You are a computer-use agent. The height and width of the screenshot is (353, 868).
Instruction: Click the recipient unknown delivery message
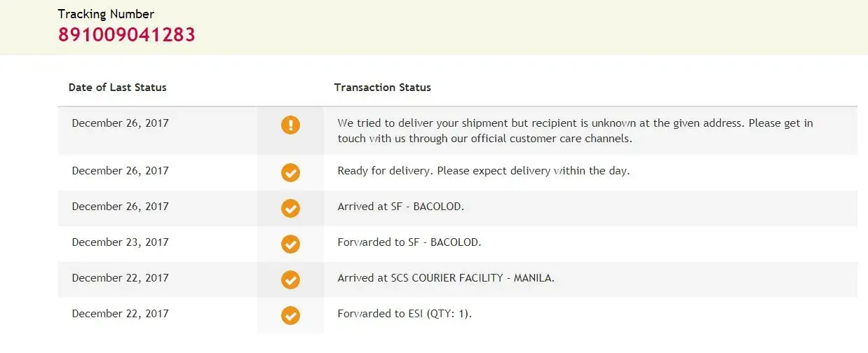tap(575, 130)
